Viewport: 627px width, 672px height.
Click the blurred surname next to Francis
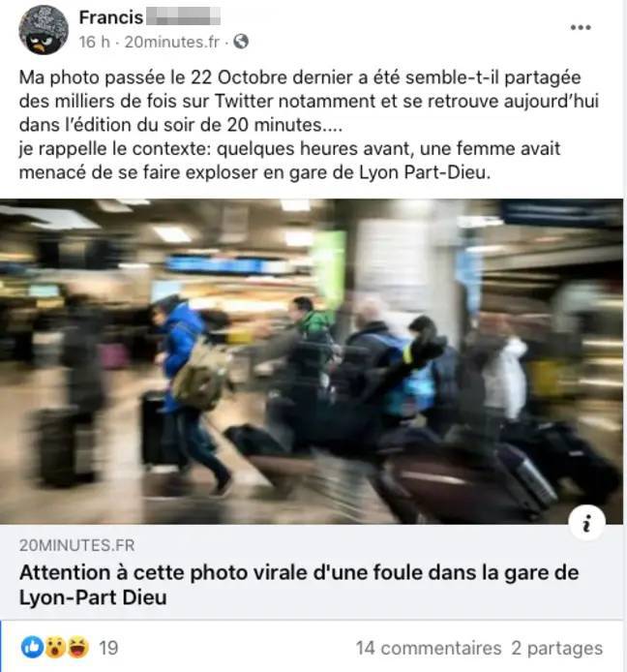pos(183,16)
